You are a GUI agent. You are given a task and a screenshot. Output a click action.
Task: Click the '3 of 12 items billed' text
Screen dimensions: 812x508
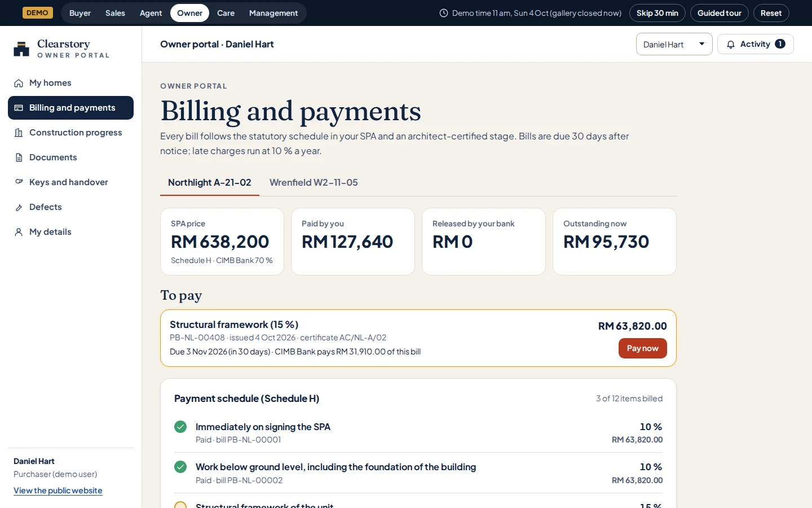[x=629, y=398]
